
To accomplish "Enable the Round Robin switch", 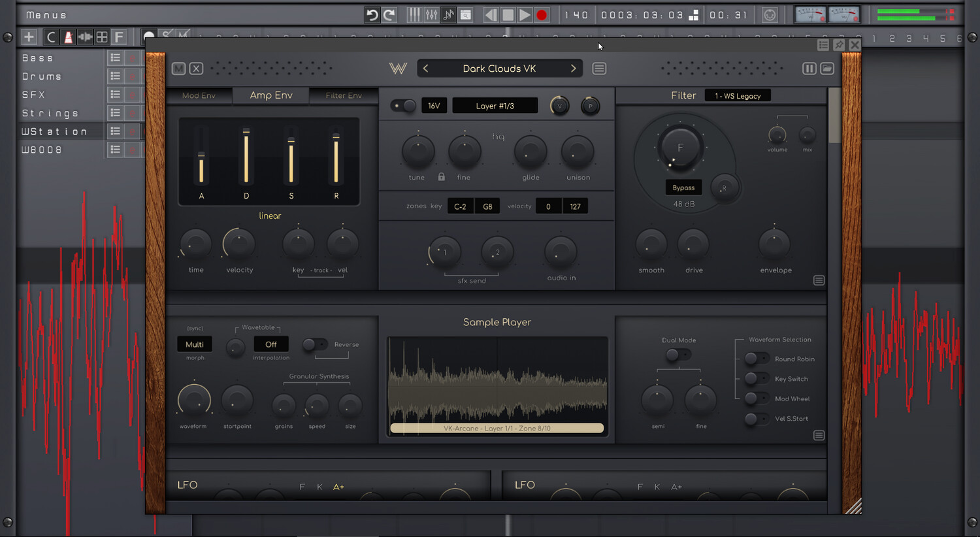I will pos(757,359).
